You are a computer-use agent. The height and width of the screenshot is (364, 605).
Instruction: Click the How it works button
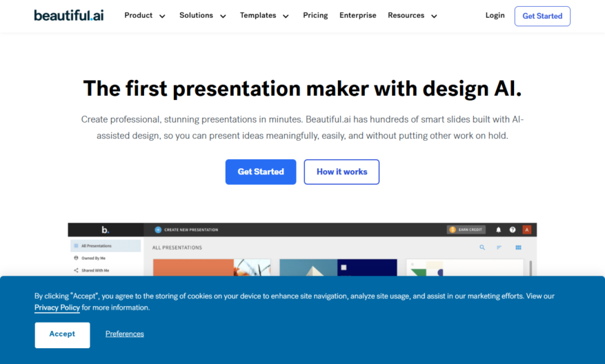(x=341, y=172)
